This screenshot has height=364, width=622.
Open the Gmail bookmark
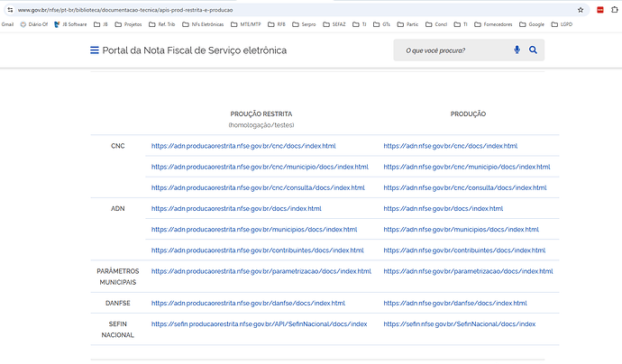(x=7, y=23)
